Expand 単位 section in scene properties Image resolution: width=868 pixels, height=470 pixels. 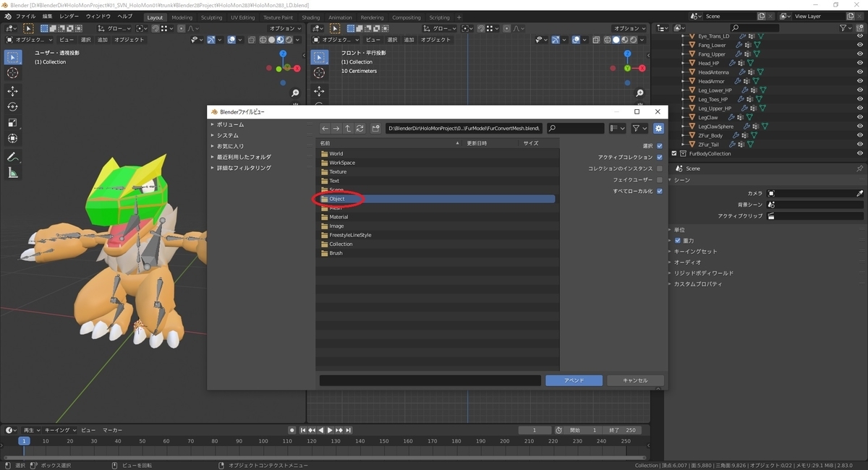[679, 230]
